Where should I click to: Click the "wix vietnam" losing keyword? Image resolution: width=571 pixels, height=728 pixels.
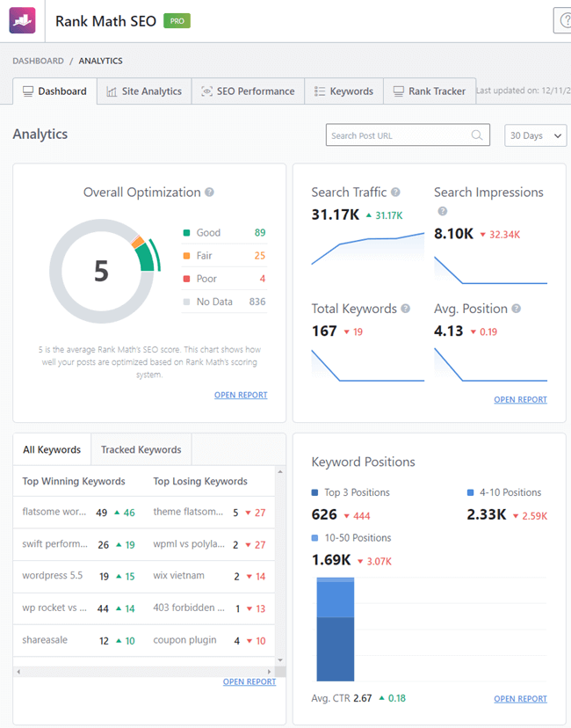(178, 575)
